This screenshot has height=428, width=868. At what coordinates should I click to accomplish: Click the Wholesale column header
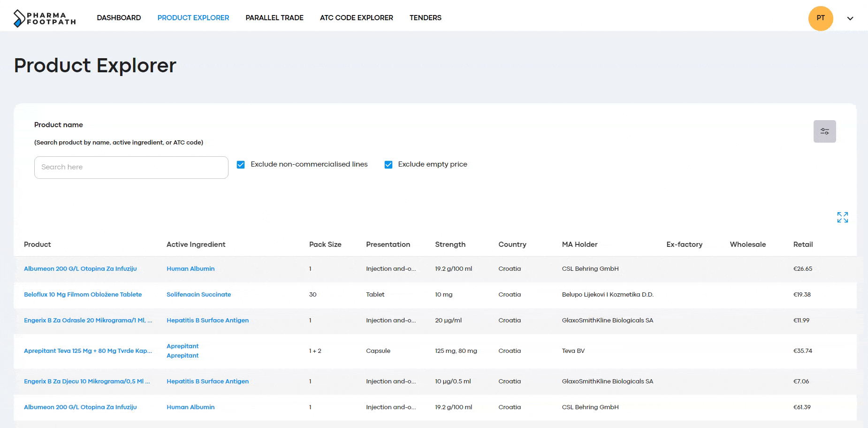pos(748,245)
